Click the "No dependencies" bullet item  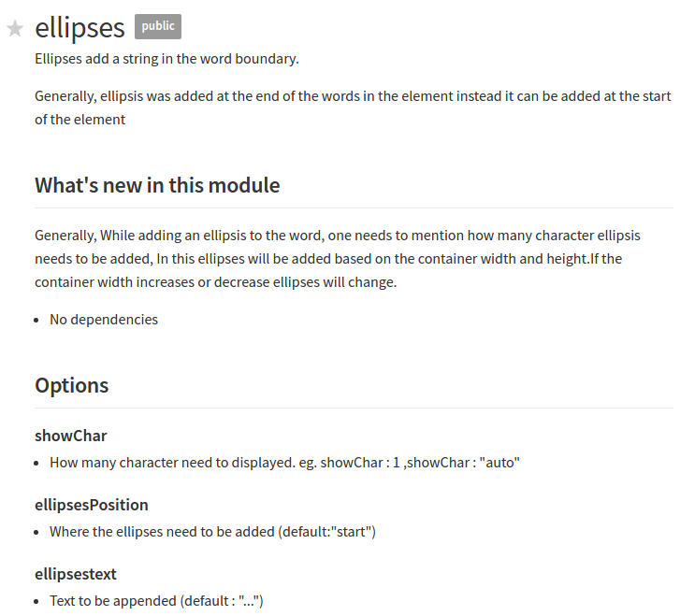coord(104,320)
